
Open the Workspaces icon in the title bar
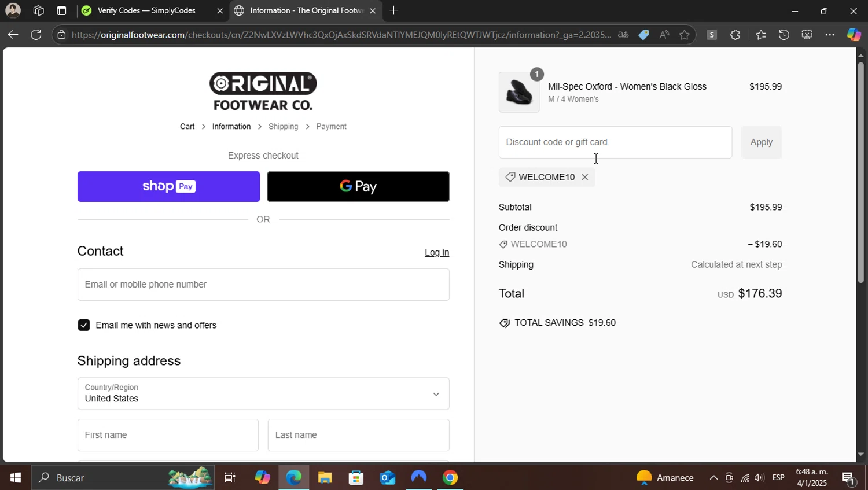(x=39, y=10)
